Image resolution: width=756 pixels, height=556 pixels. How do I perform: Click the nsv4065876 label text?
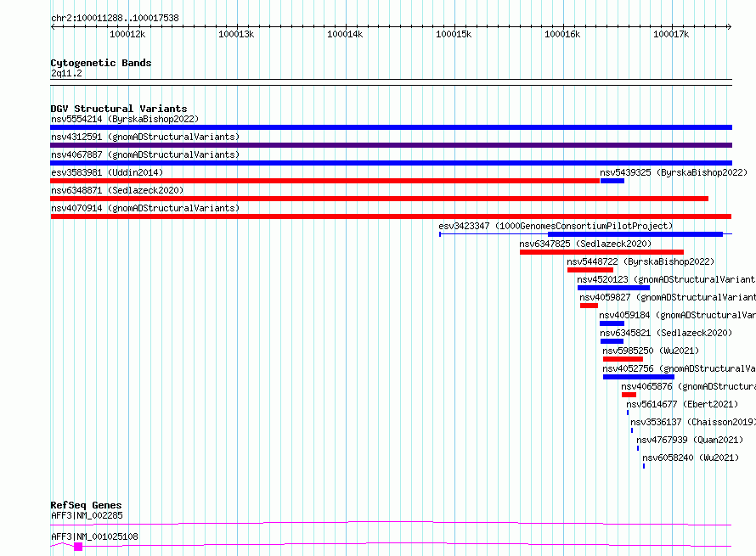(x=689, y=386)
